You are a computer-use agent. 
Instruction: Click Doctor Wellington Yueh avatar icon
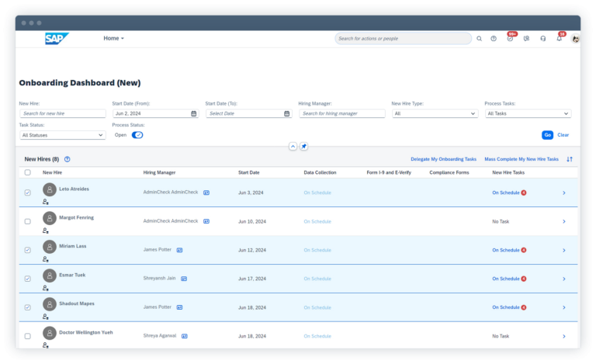[x=50, y=333]
